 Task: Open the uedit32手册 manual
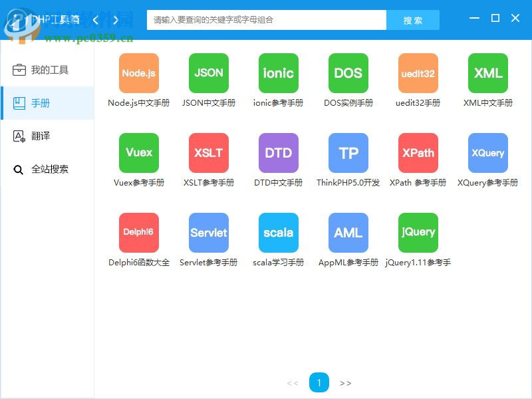(x=418, y=73)
